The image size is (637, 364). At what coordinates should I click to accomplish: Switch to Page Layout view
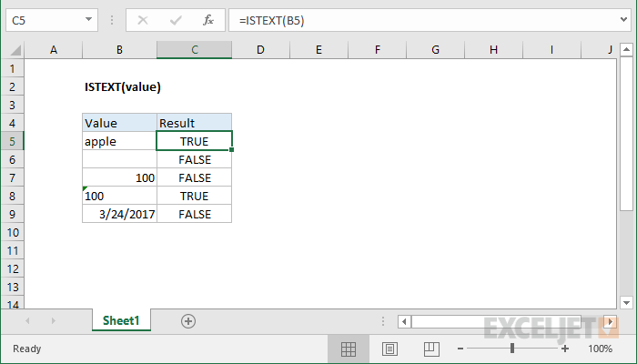click(x=389, y=349)
